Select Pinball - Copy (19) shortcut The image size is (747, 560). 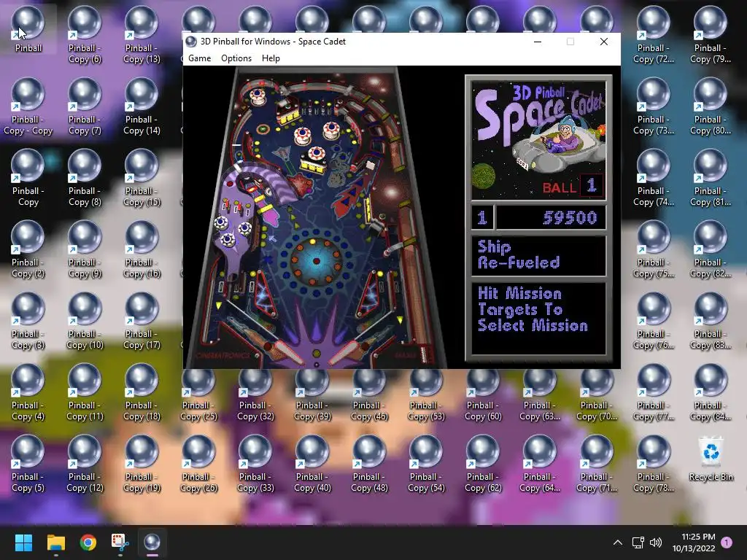tap(142, 464)
